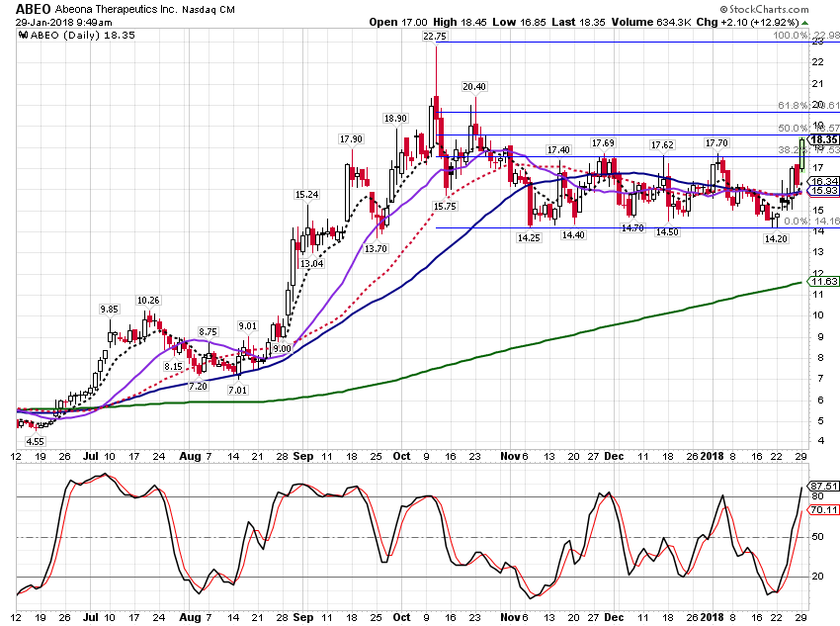Click the 29-Jan-2018 9:49am timestamp

(64, 23)
